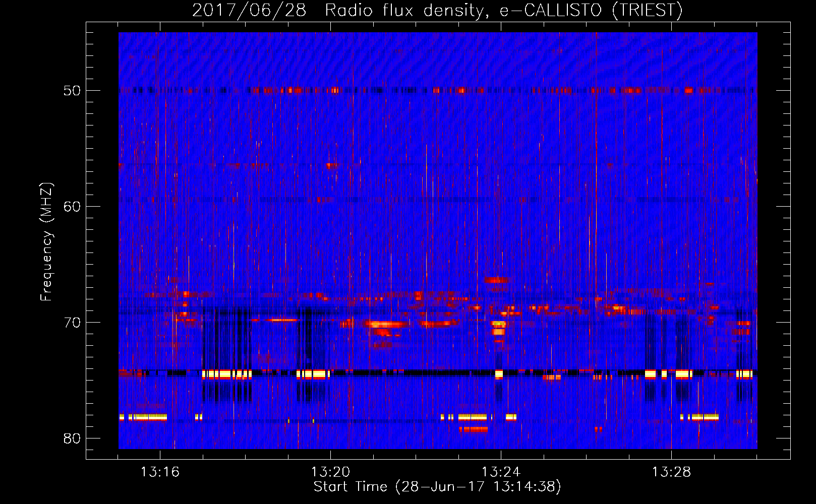
Task: Click the 13:16 time tick label
Action: click(160, 472)
